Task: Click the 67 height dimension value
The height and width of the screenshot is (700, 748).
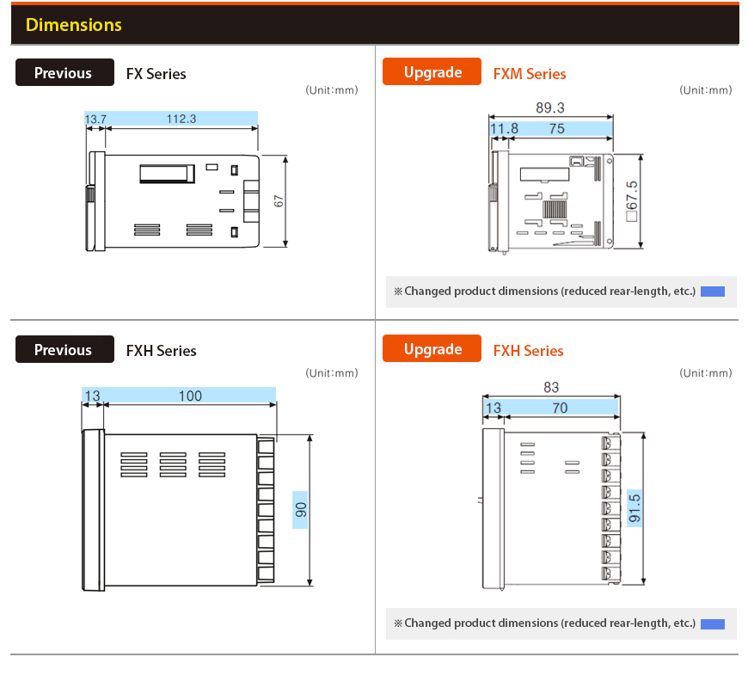Action: 279,201
